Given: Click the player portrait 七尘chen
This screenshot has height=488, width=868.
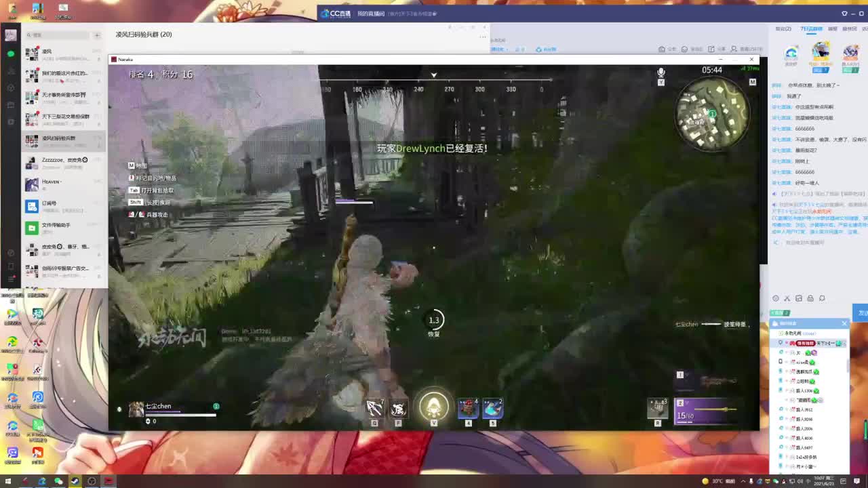Looking at the screenshot, I should point(137,409).
